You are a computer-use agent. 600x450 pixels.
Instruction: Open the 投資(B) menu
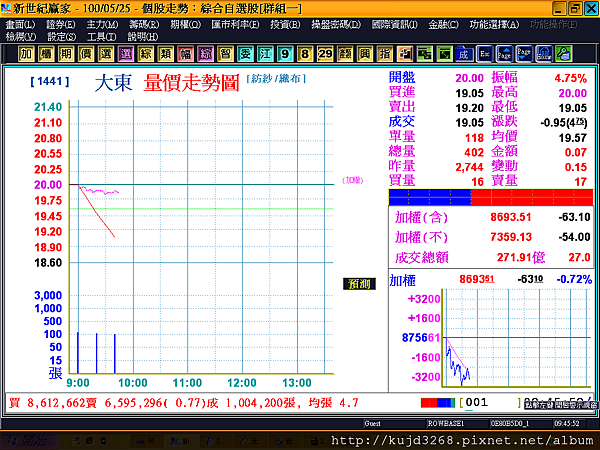(x=285, y=24)
